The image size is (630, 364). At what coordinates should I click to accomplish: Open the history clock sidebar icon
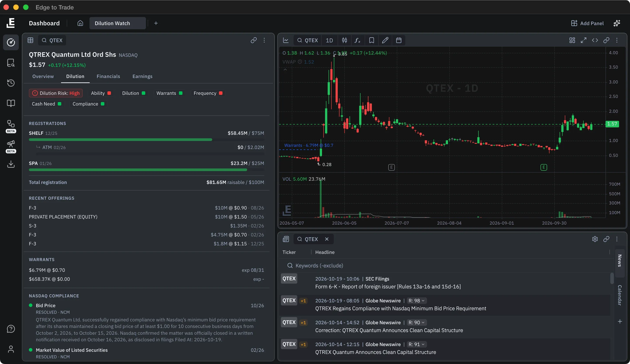11,83
